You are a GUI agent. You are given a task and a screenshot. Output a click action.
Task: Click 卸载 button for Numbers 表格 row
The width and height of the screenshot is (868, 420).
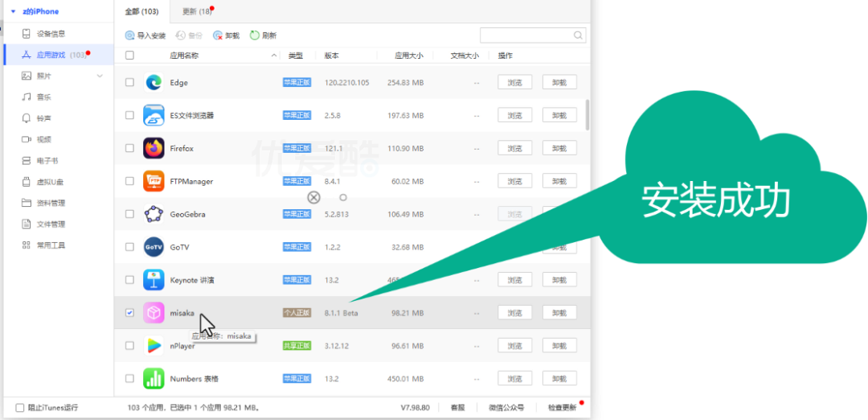click(x=559, y=378)
